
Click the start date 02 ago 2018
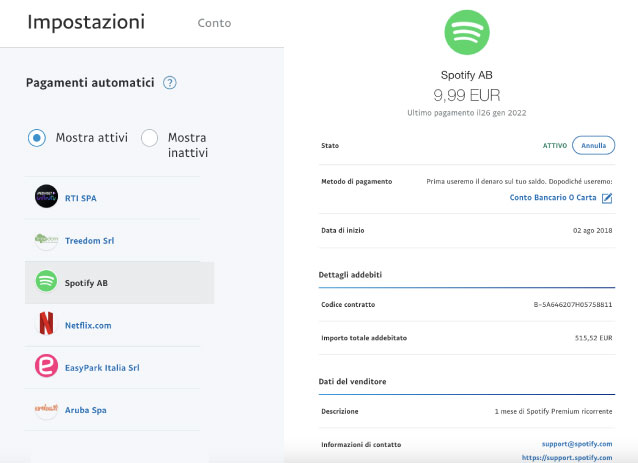[x=592, y=230]
